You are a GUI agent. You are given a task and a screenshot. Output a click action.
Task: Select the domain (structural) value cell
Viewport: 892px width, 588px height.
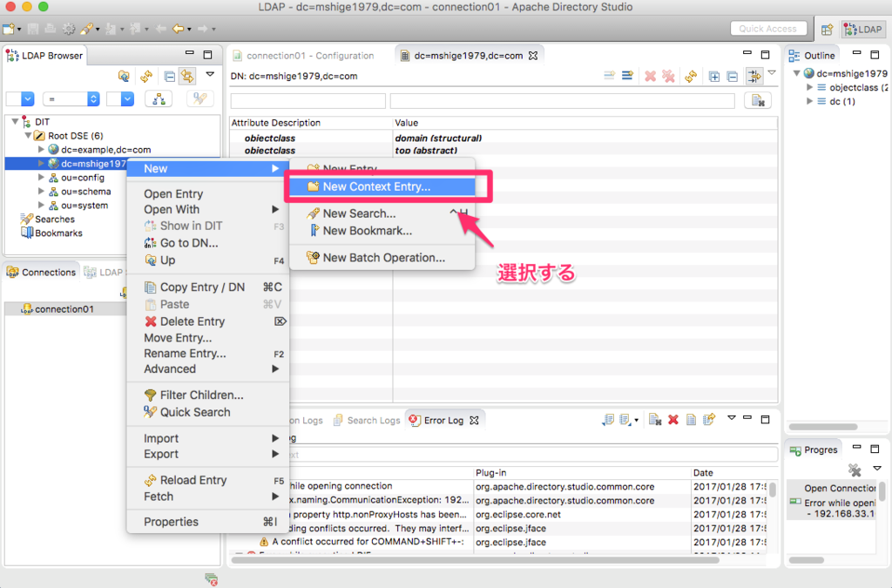(585, 139)
